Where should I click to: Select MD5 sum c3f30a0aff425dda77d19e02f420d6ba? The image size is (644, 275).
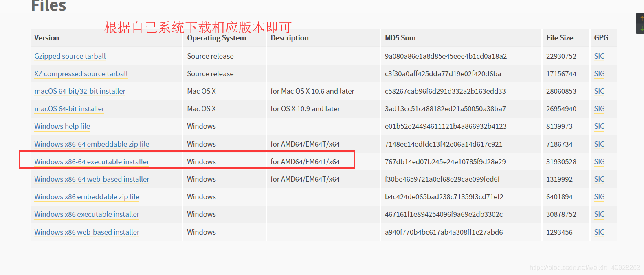(443, 74)
